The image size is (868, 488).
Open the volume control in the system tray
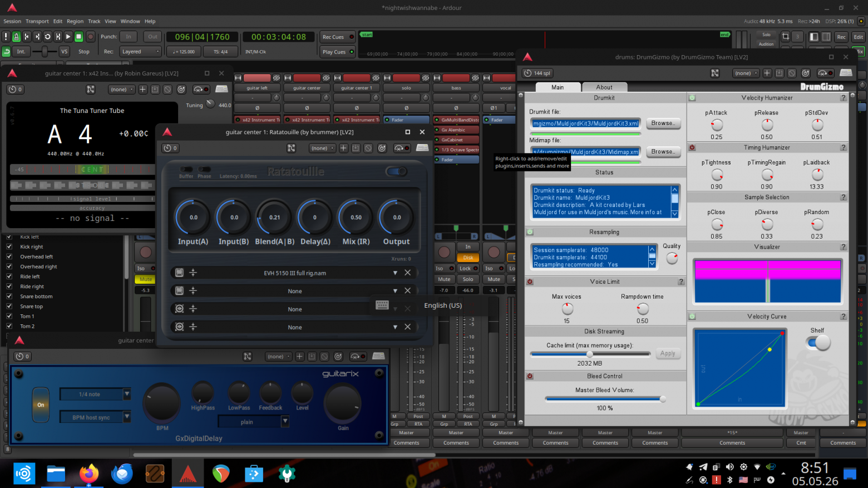tap(730, 467)
